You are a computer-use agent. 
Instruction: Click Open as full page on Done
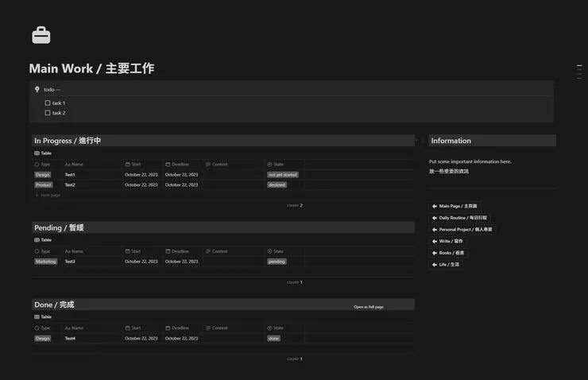[369, 307]
